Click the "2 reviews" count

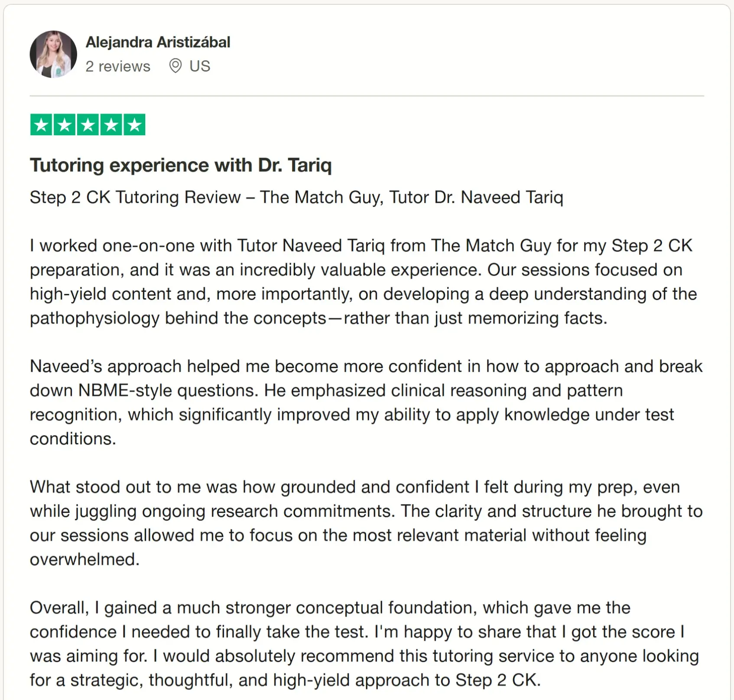[x=118, y=66]
